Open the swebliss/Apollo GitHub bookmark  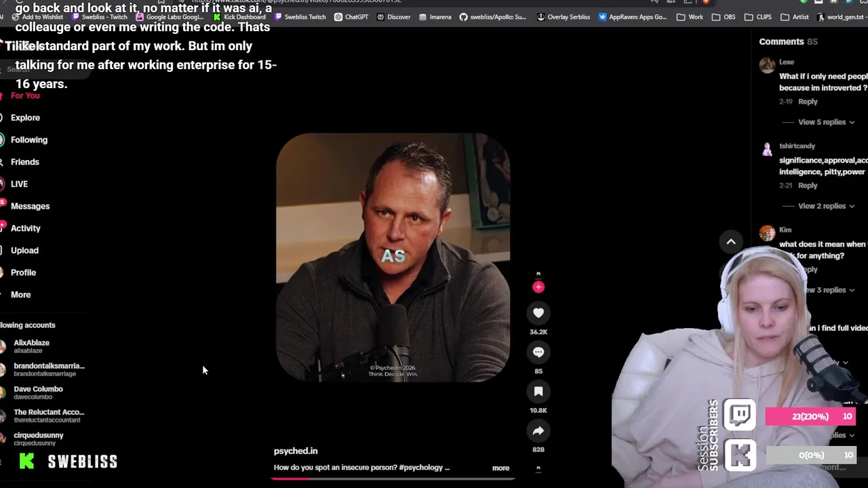[493, 17]
